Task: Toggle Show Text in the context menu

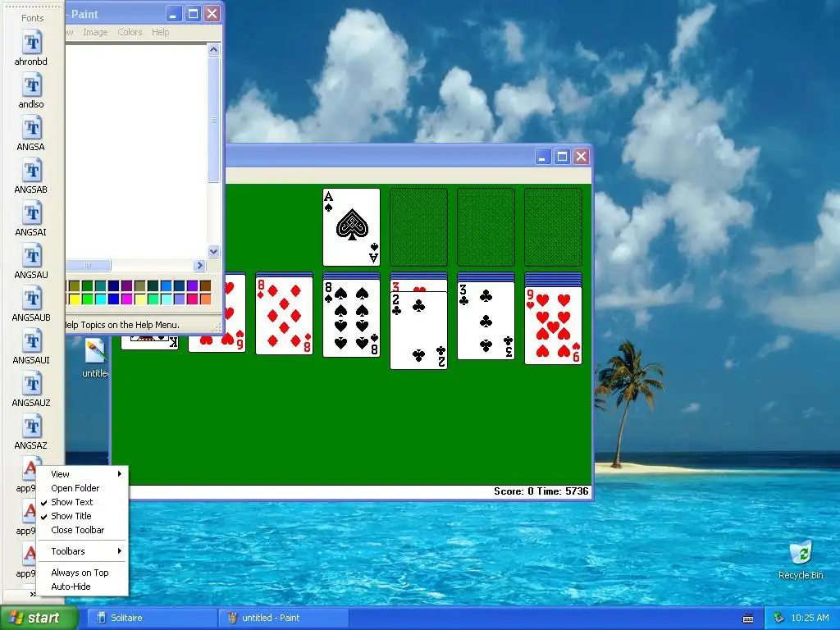Action: (x=82, y=502)
